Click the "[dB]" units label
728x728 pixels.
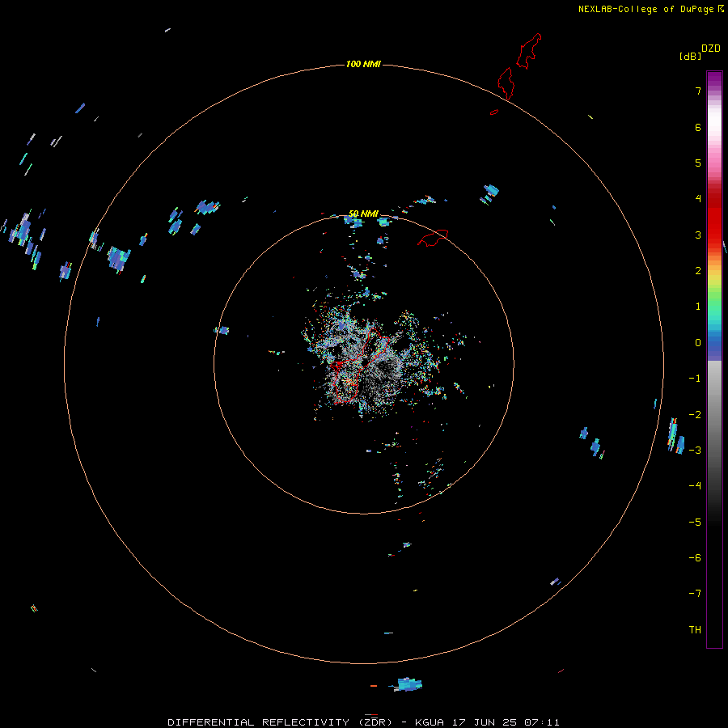click(691, 56)
